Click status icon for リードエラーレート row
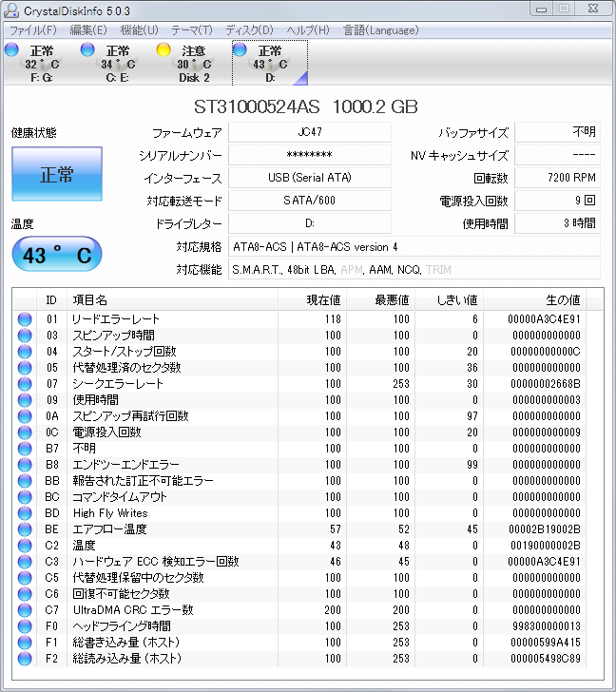 point(25,319)
